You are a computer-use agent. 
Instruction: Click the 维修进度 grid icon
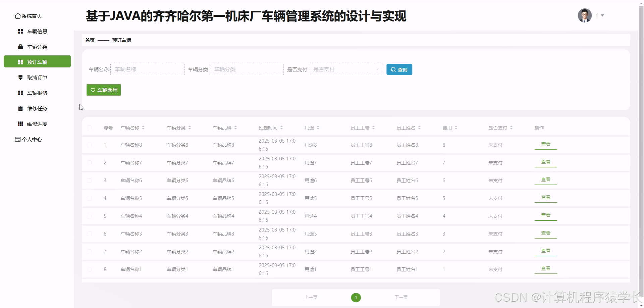pyautogui.click(x=20, y=124)
